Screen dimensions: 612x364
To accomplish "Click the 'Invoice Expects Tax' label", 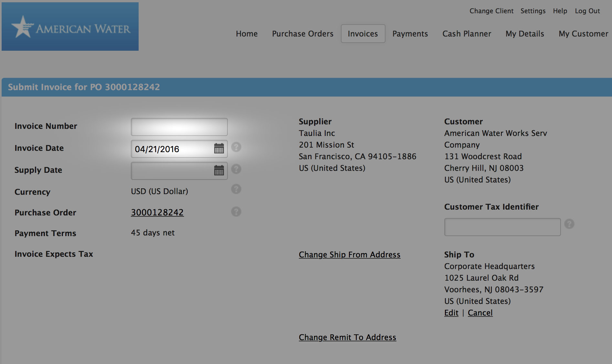I will click(x=54, y=254).
